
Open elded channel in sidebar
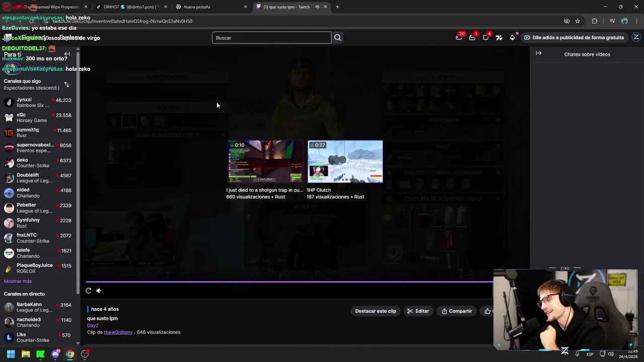click(x=38, y=193)
